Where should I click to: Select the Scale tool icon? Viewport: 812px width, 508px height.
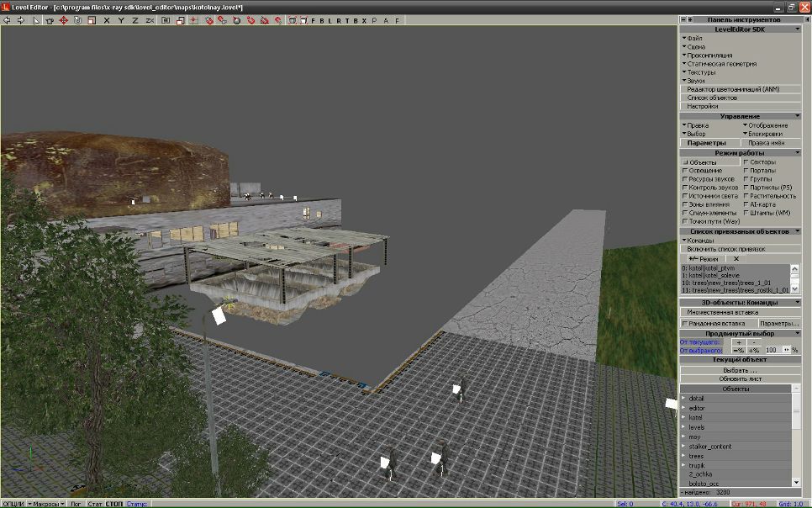(x=91, y=19)
